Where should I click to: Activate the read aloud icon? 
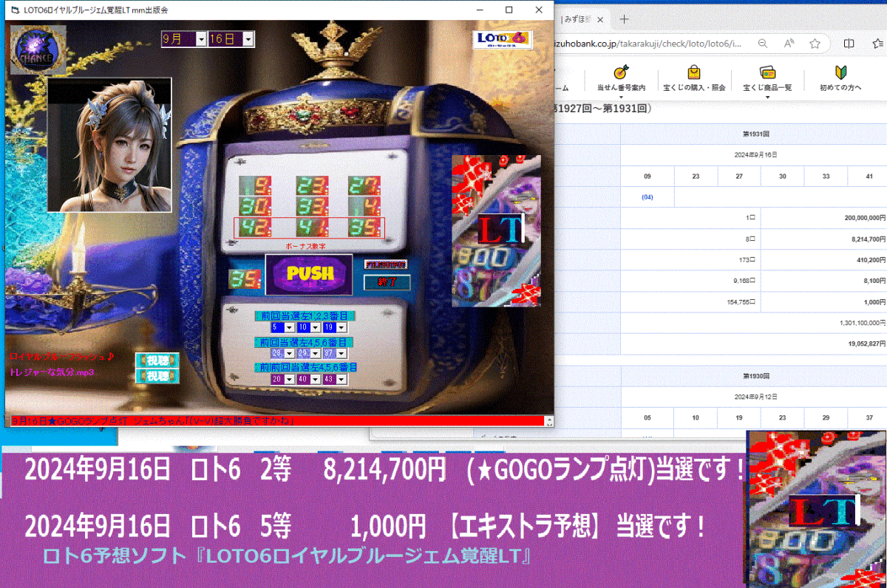pyautogui.click(x=789, y=44)
